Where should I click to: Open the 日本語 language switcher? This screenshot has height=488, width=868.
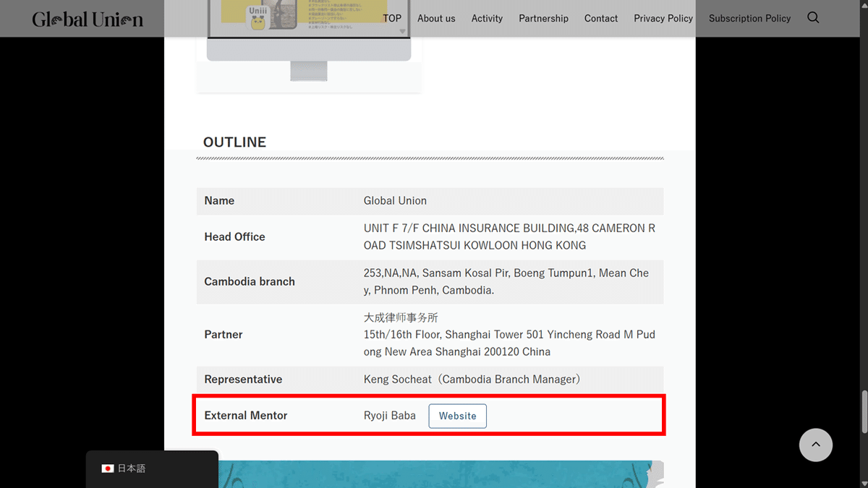152,468
